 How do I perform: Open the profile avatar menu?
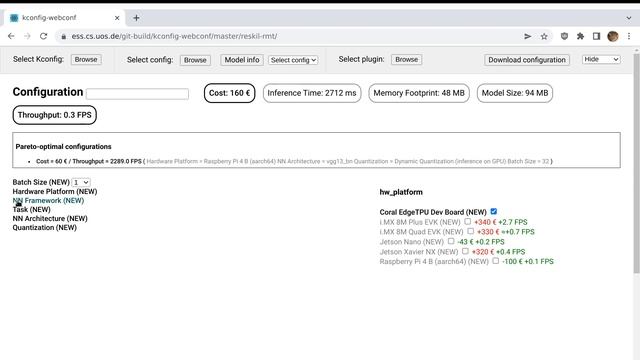coord(613,36)
